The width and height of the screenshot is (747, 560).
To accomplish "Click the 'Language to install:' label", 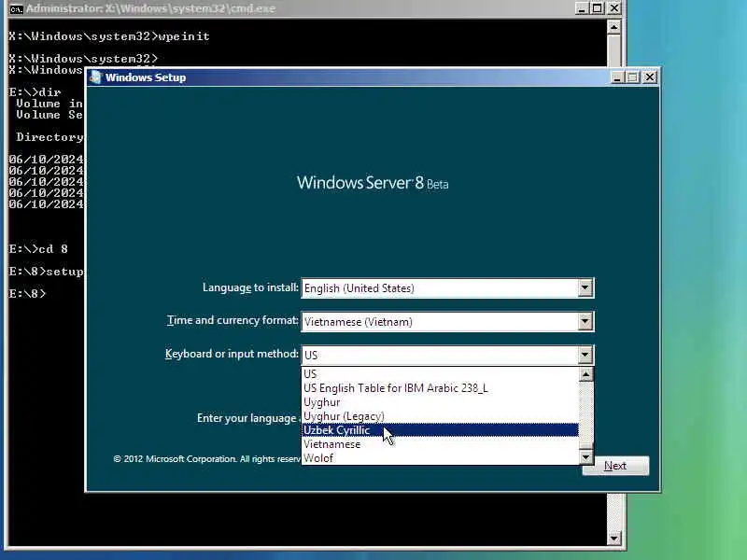I will [x=250, y=287].
